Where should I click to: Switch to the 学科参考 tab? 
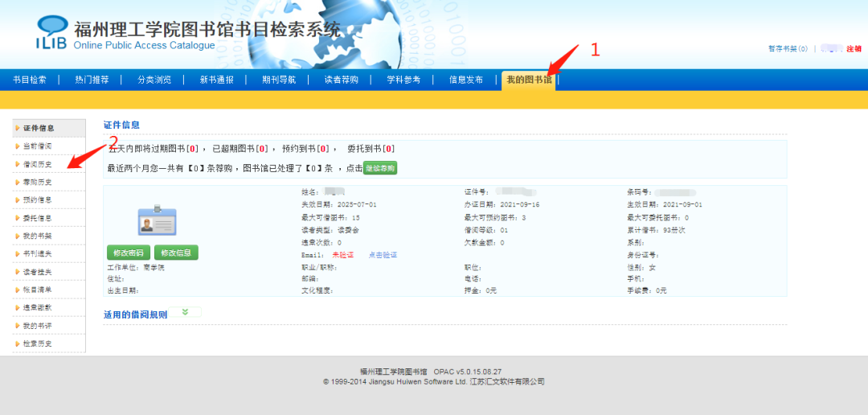(x=403, y=80)
